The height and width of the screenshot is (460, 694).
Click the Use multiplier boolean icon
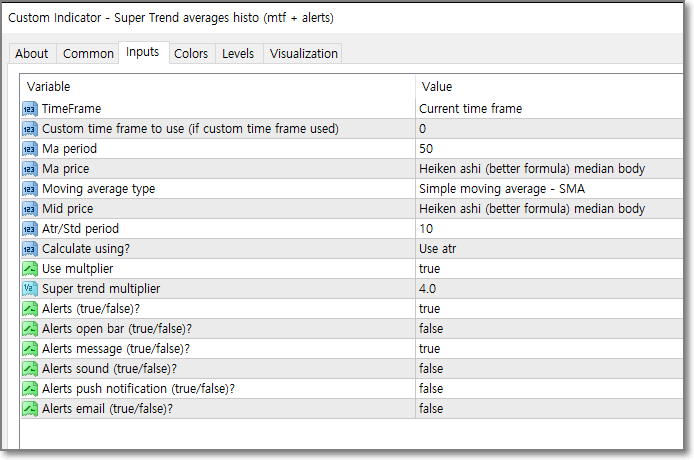(29, 268)
